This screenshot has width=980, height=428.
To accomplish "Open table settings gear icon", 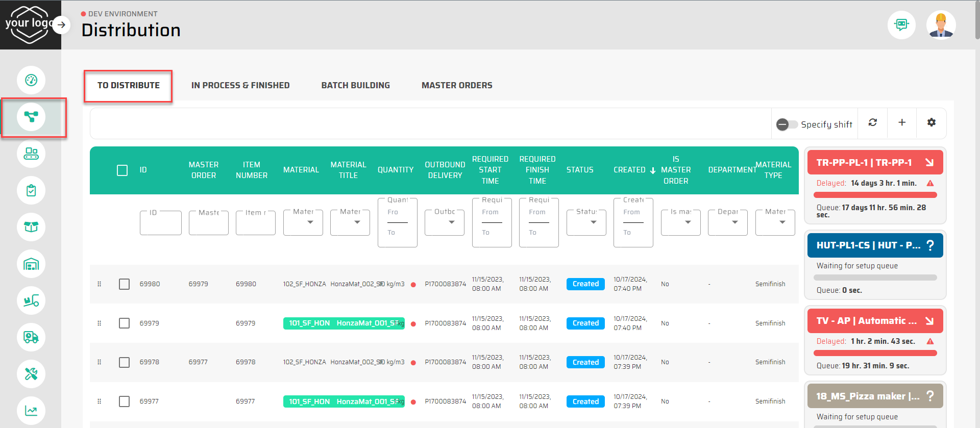I will click(x=932, y=122).
